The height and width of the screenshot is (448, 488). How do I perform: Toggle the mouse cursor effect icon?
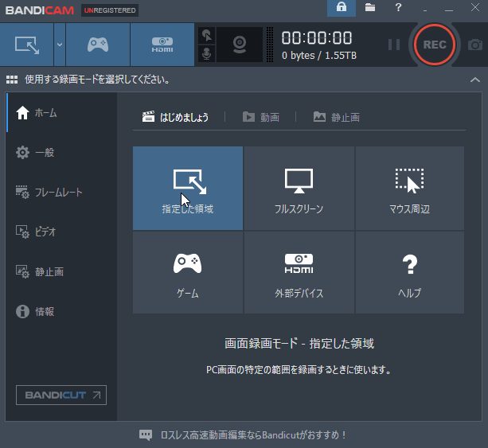tap(207, 36)
